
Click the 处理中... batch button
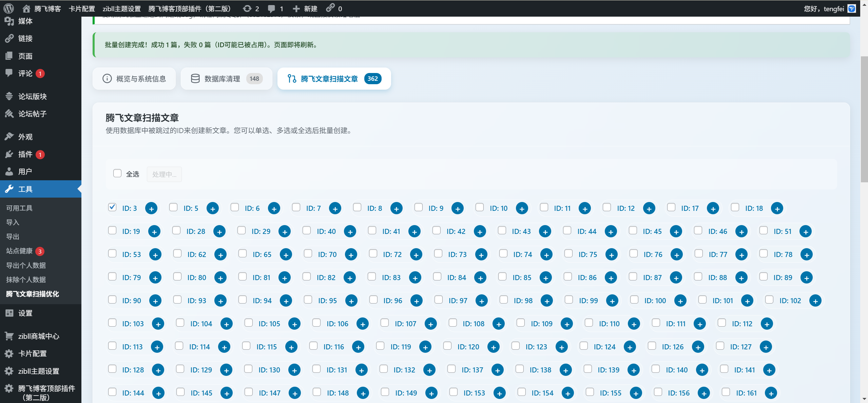point(164,175)
